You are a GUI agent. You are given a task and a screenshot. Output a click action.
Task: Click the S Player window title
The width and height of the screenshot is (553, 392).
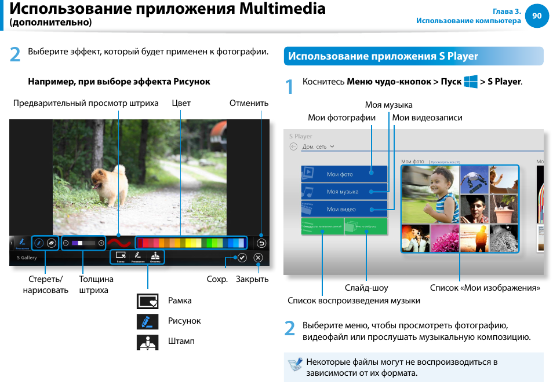click(x=300, y=136)
